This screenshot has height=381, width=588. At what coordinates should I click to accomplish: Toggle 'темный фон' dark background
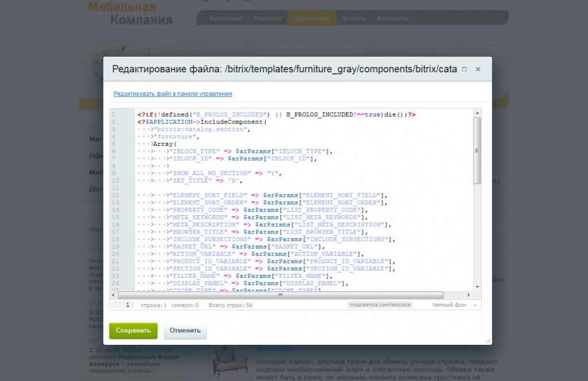coord(449,305)
